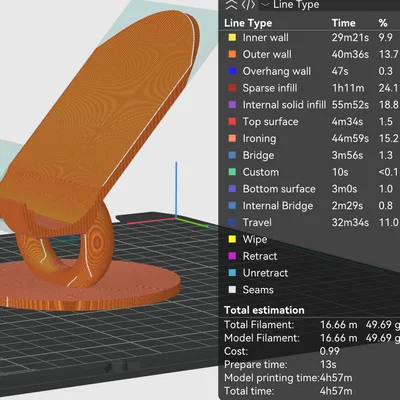
Task: Select the Custom line type label
Action: [x=261, y=172]
